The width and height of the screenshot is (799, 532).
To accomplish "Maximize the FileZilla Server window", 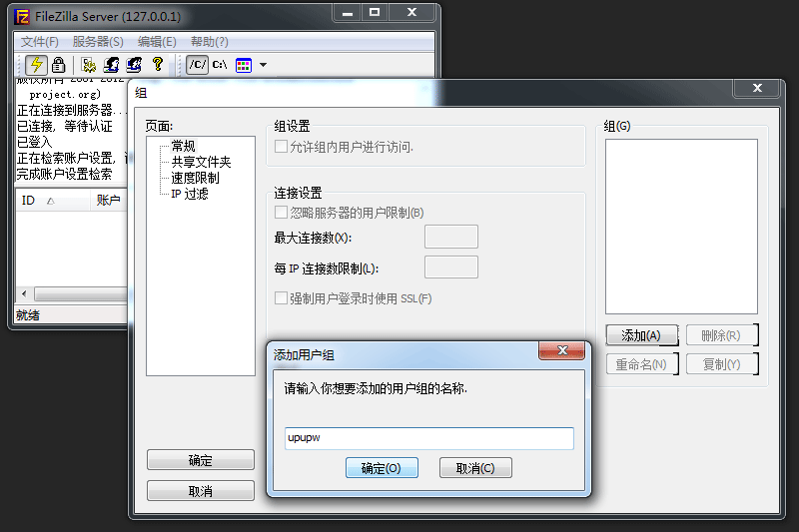I will click(375, 13).
